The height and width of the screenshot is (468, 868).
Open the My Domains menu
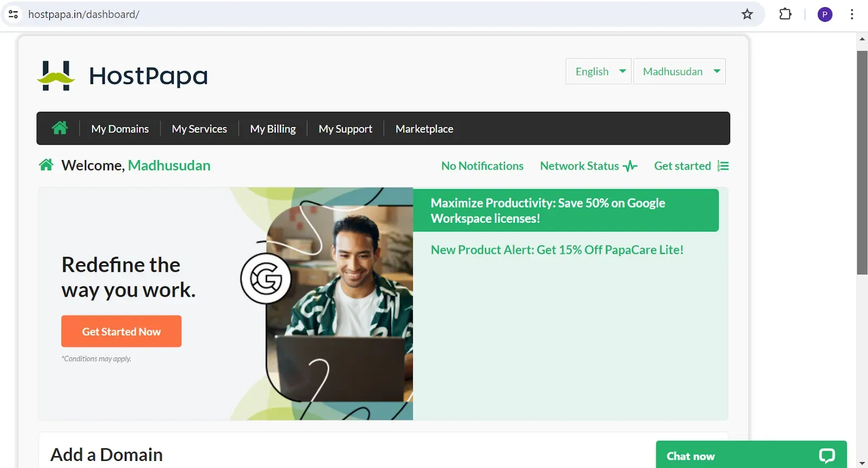point(120,129)
